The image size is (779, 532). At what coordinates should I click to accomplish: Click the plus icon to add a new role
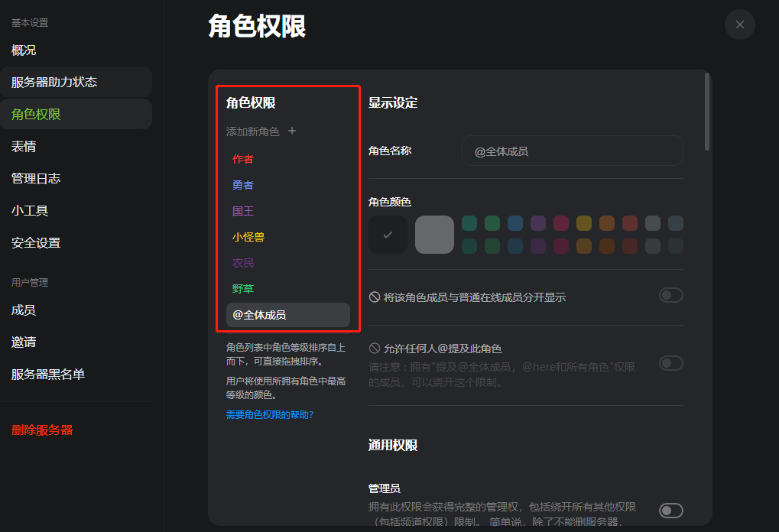292,131
